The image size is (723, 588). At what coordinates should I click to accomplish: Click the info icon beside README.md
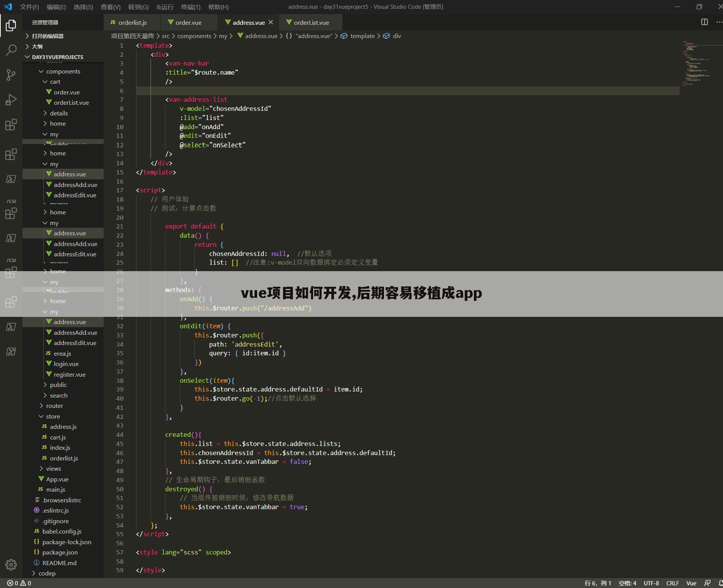(x=37, y=563)
